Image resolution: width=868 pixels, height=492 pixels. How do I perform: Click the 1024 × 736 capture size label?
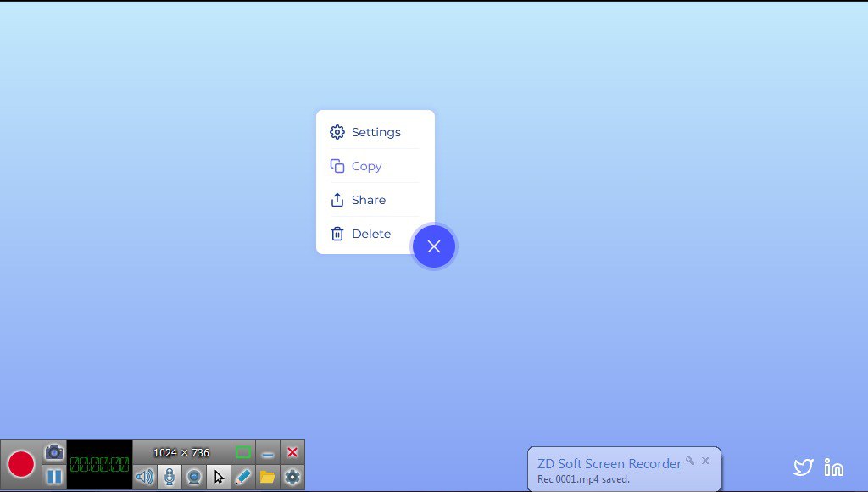181,453
